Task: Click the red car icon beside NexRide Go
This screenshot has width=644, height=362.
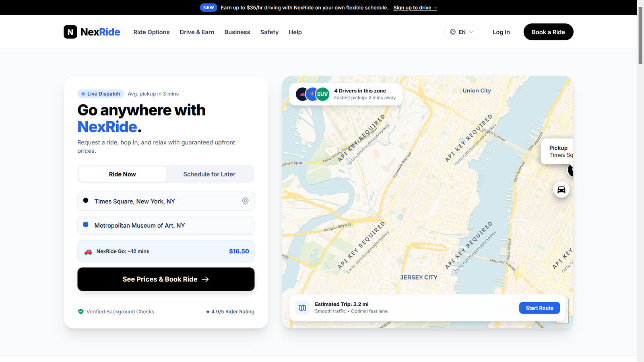Action: click(x=88, y=251)
